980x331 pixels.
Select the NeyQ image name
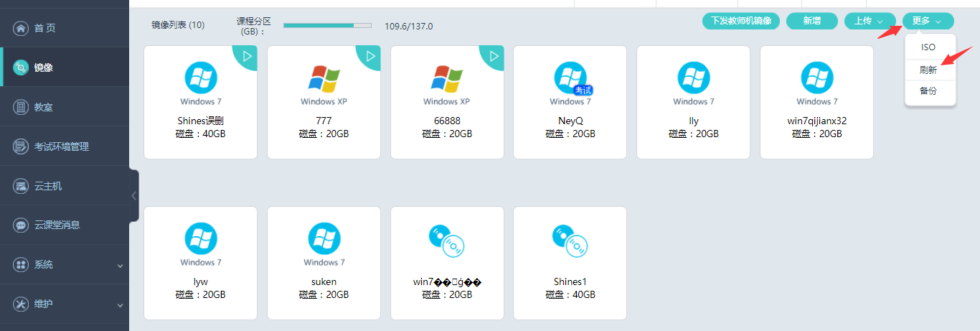pos(570,121)
